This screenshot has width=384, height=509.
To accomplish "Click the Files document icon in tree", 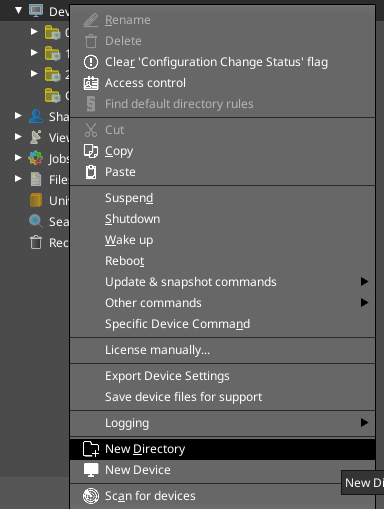I will click(36, 179).
